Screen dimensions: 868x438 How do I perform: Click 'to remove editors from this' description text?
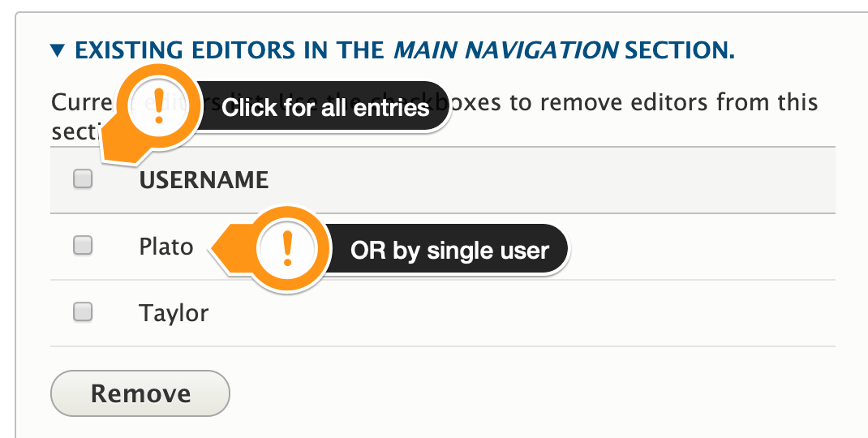point(678,104)
